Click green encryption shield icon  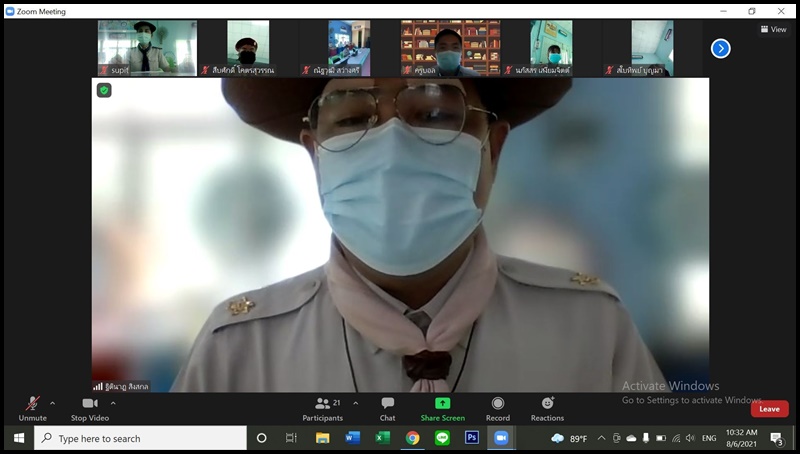[104, 90]
